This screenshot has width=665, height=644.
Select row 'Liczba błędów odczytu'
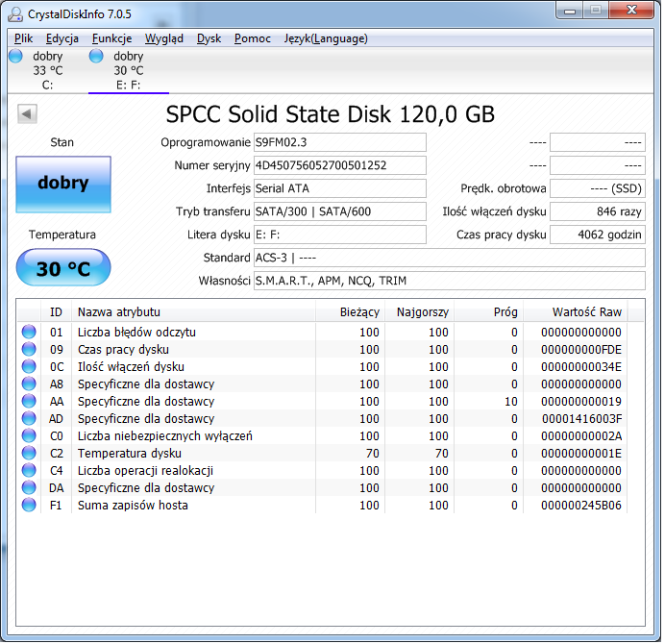(322, 333)
